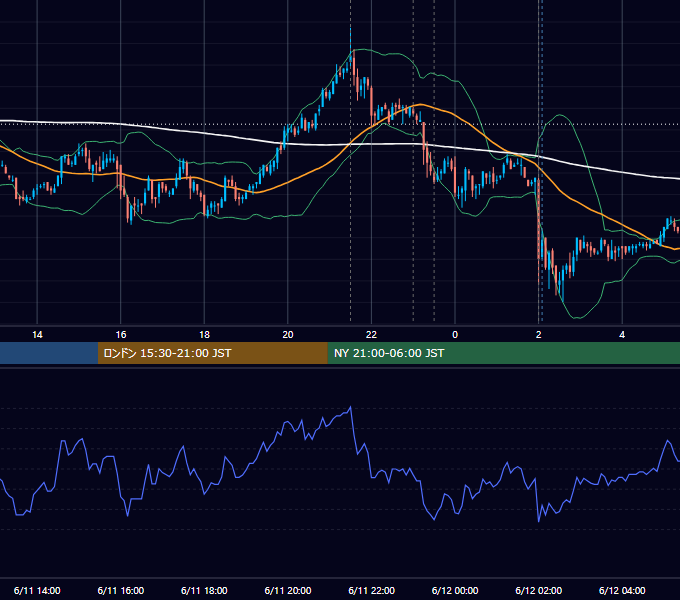Click the 6/12 04:00 label on oscillator axis
Image resolution: width=680 pixels, height=600 pixels.
622,590
